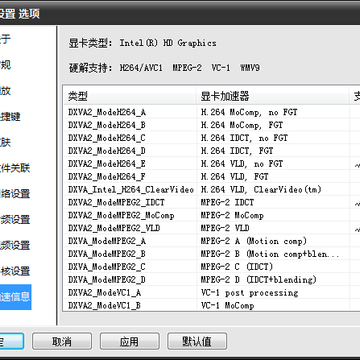Select the highlighted 速信息 sidebar item
Image resolution: width=360 pixels, height=360 pixels.
15,297
